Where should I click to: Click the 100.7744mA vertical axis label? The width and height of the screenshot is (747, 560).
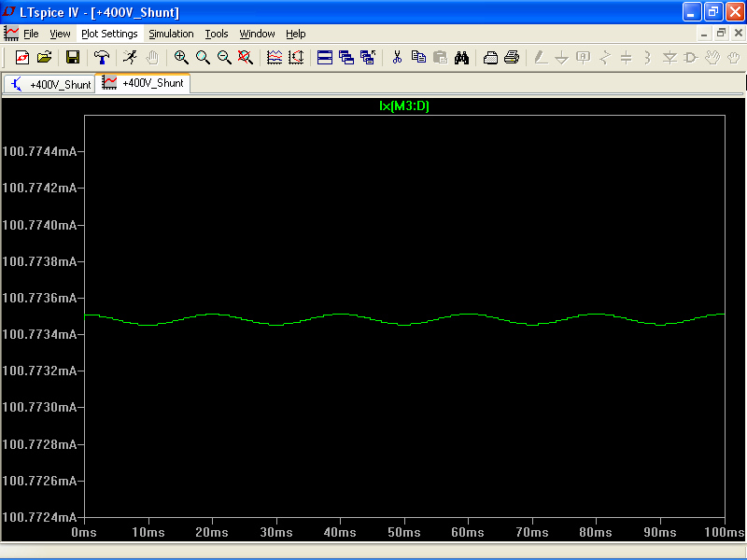point(39,151)
